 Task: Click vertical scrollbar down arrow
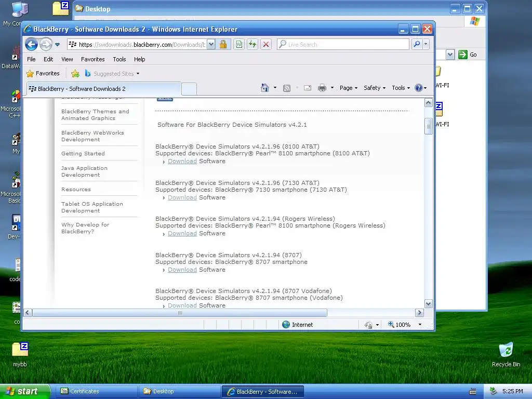428,304
